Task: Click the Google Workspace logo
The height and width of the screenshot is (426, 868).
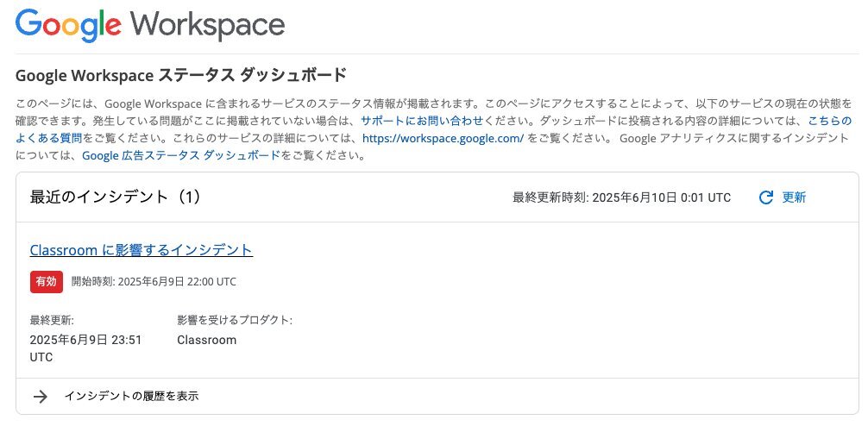Action: pos(150,25)
